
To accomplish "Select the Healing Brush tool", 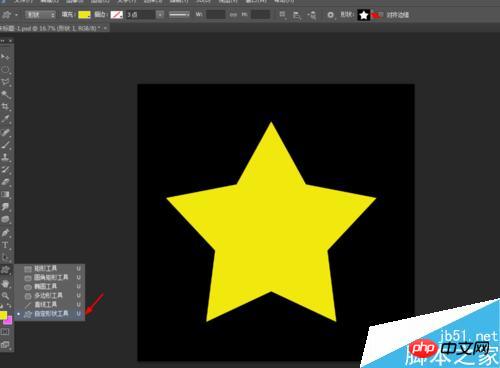I will pos(5,132).
